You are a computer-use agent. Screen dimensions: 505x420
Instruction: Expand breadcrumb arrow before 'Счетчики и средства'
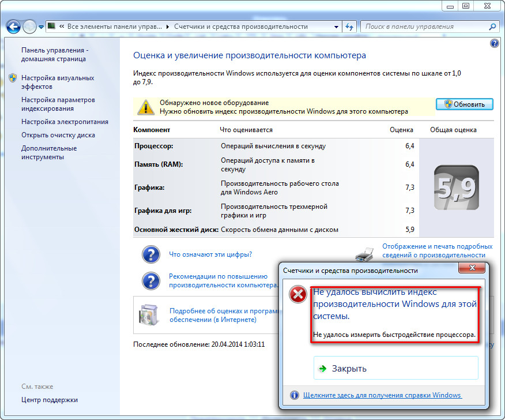168,27
